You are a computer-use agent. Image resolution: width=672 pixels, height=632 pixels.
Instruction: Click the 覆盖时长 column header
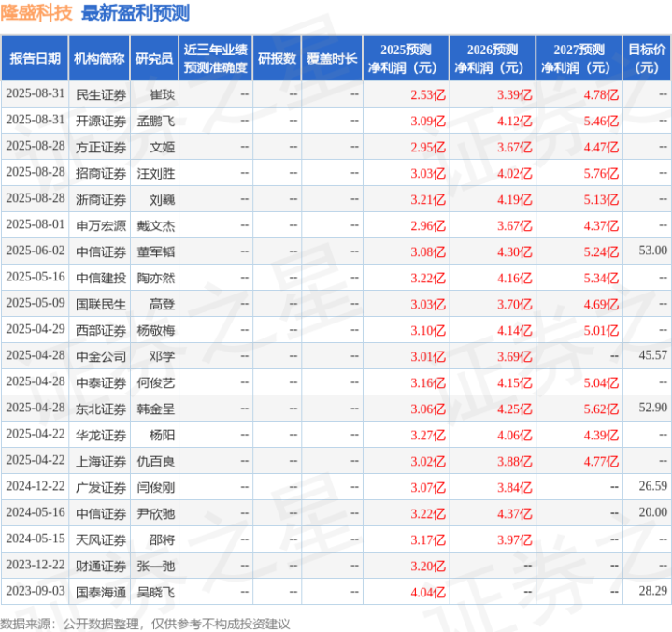pos(332,58)
